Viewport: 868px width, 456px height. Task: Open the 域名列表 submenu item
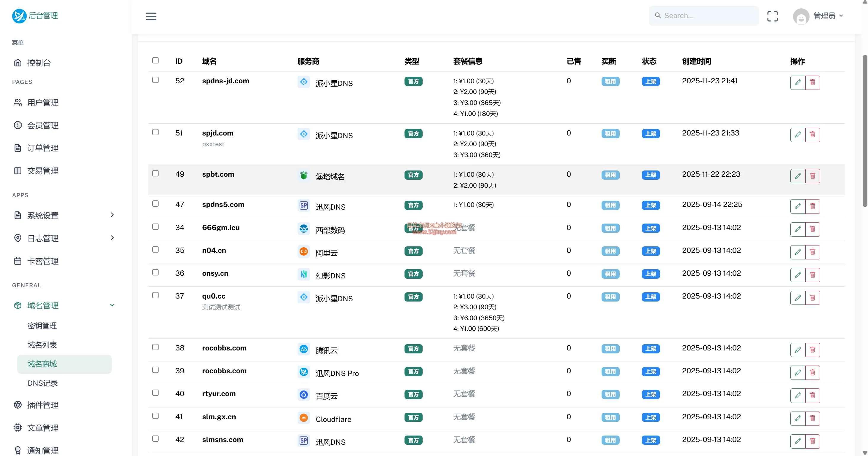pos(42,345)
